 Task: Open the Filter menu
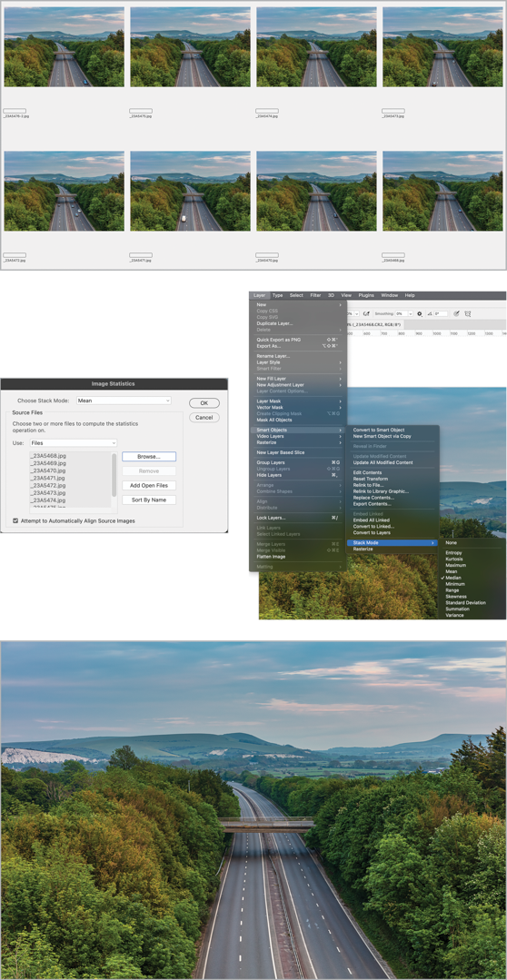315,295
